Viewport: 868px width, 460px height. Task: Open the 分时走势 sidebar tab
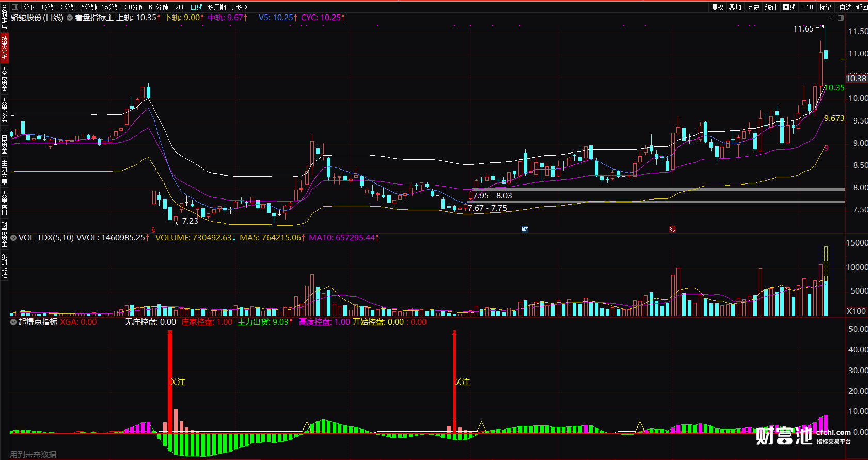tap(4, 17)
